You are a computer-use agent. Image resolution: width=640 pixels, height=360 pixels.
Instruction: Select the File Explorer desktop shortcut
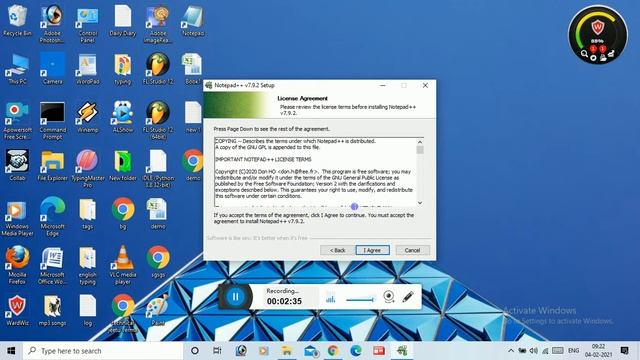click(52, 165)
